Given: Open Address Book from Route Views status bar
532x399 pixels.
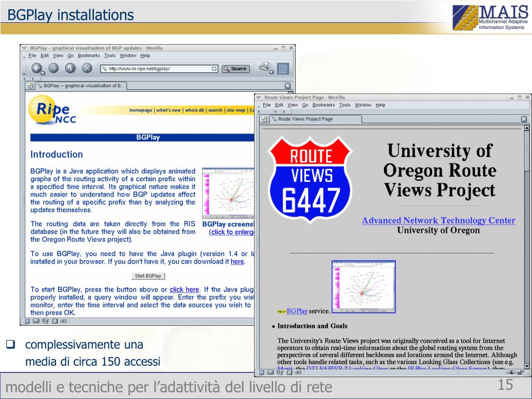Looking at the screenshot, I should [289, 373].
